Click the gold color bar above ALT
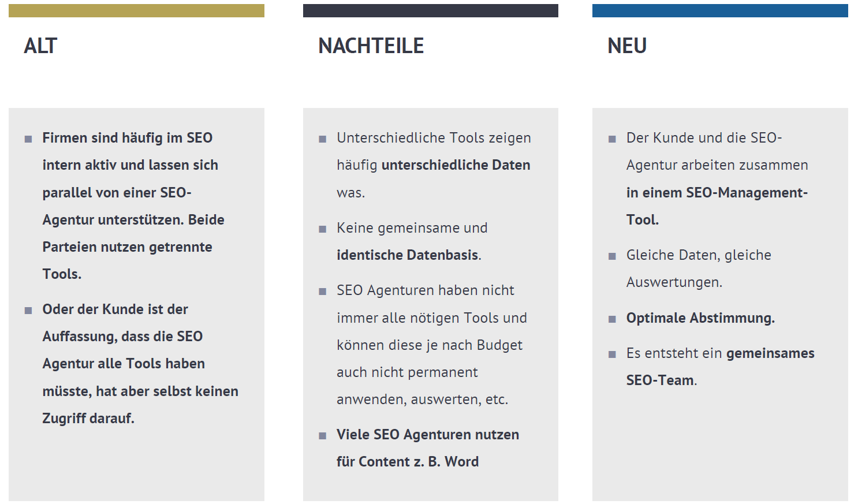Screen dimensions: 858x504 (x=136, y=10)
